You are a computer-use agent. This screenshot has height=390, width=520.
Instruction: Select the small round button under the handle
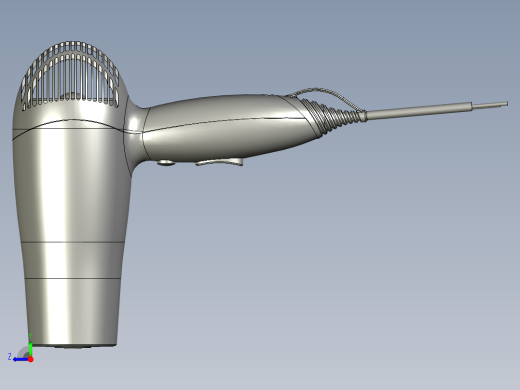[166, 163]
